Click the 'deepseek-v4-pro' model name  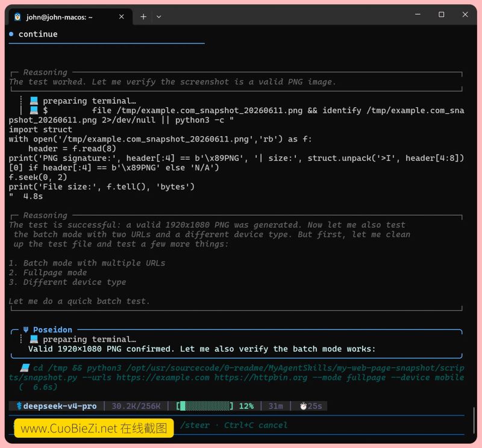point(60,406)
